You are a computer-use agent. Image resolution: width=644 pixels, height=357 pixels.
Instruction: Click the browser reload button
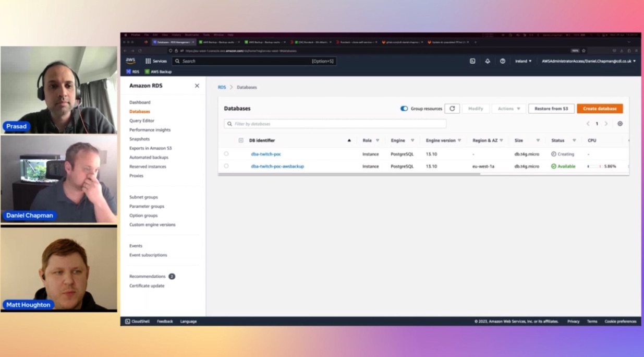(140, 51)
